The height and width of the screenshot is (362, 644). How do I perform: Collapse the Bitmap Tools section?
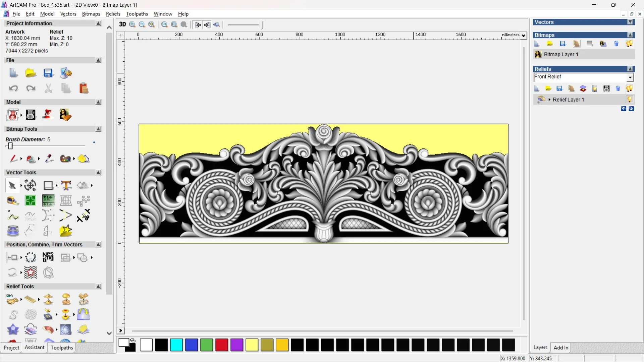coord(98,129)
